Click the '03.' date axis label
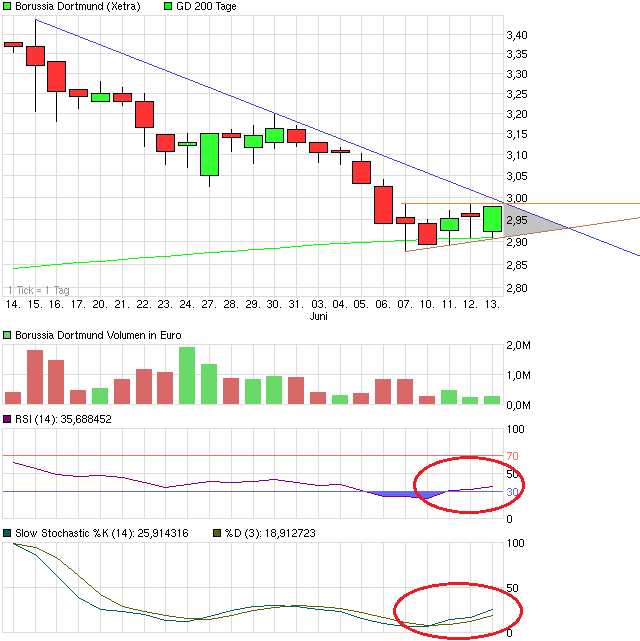Image resolution: width=640 pixels, height=641 pixels. (318, 304)
